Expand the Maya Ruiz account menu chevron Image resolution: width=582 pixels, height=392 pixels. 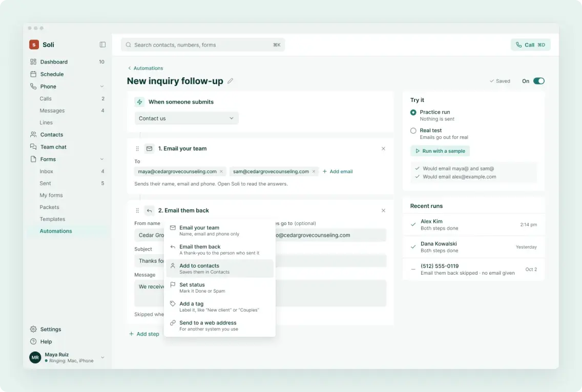102,358
